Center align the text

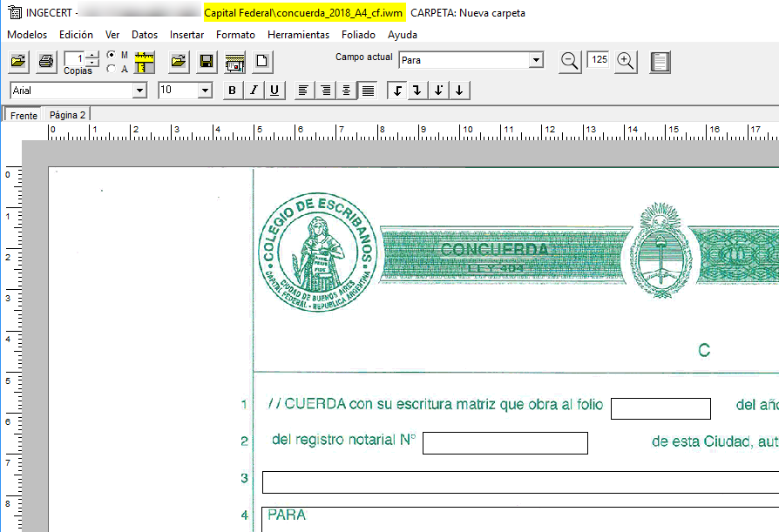point(346,91)
